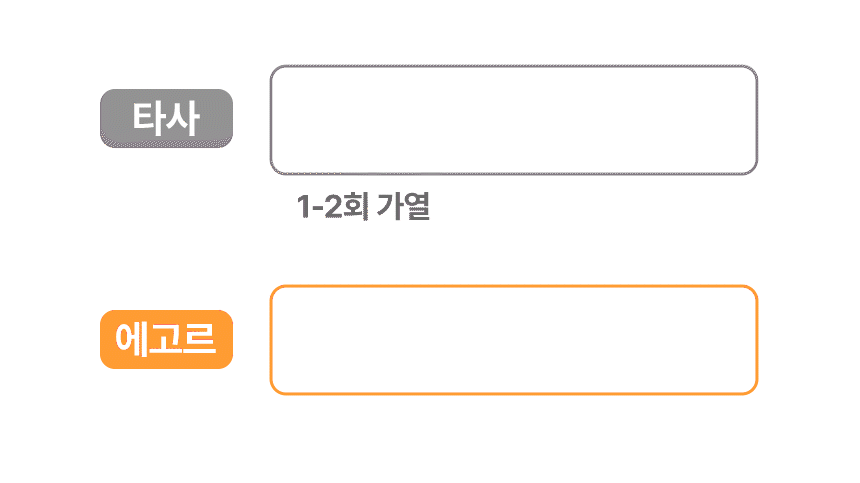This screenshot has height=483, width=860.
Task: Focus the field next to 타사
Action: click(513, 120)
